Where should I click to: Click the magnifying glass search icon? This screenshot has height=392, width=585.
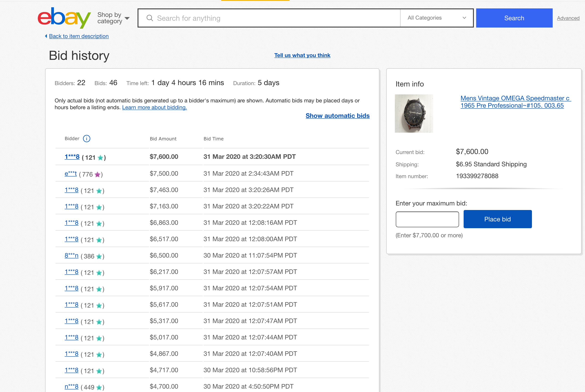click(x=150, y=18)
